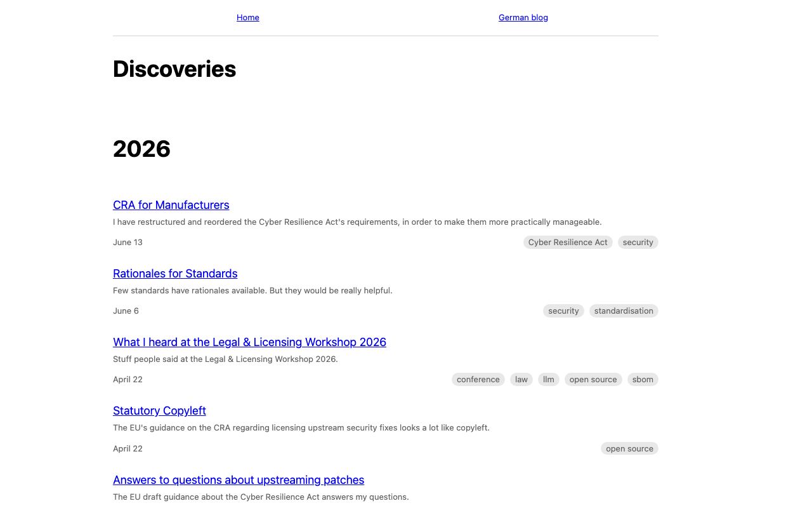Image resolution: width=812 pixels, height=508 pixels.
Task: Open the German blog link
Action: 523,18
